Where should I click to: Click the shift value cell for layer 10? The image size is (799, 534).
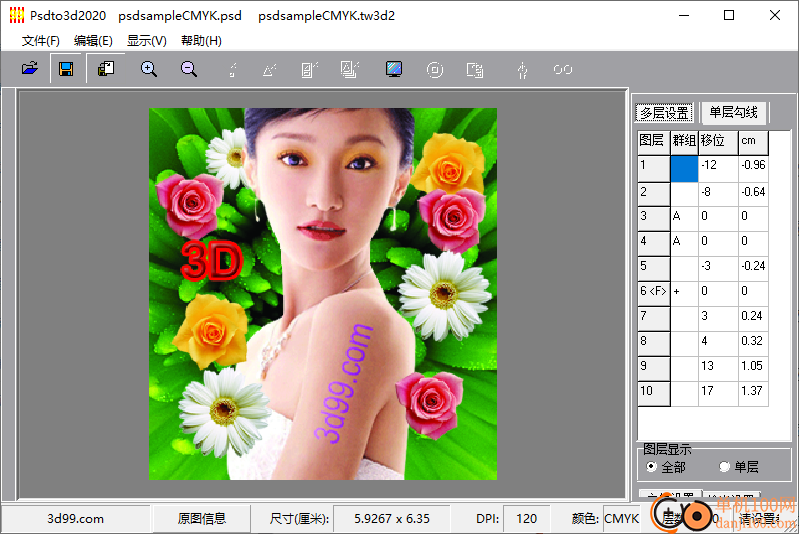[718, 391]
